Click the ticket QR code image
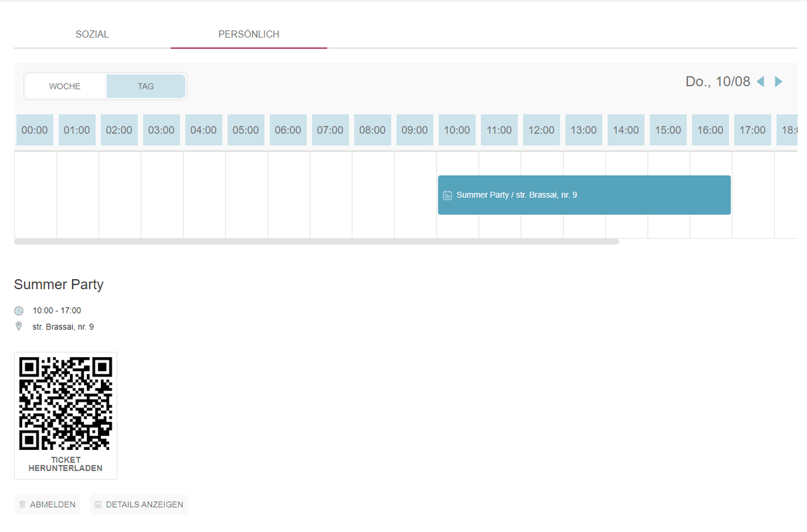Screen dimensions: 807x532 coord(66,403)
